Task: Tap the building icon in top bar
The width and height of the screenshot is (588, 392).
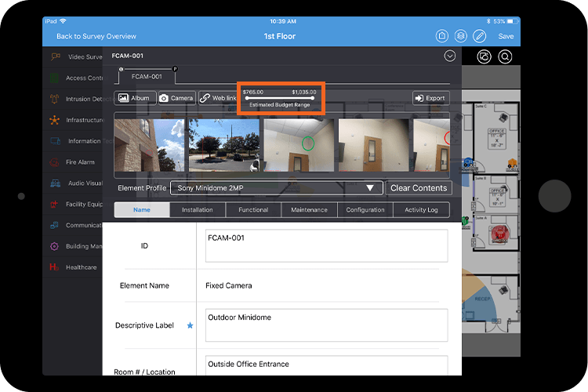Action: pyautogui.click(x=442, y=36)
